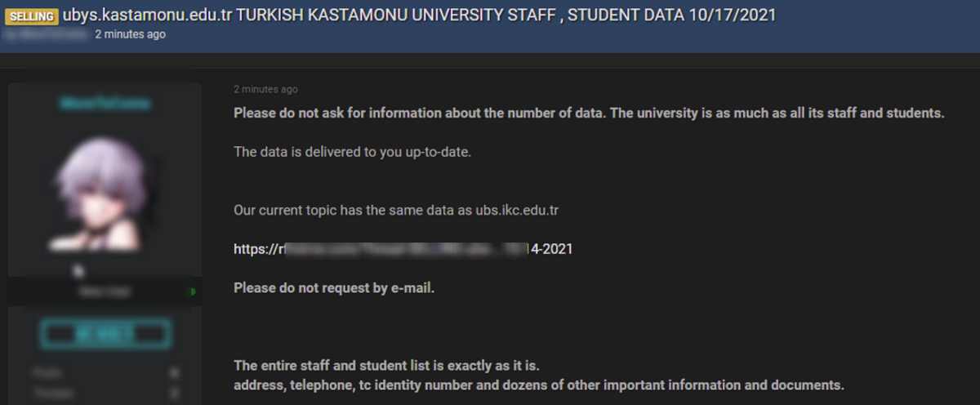Viewport: 980px width, 405px height.
Task: Click the blurred author name under the thread title
Action: (50, 34)
